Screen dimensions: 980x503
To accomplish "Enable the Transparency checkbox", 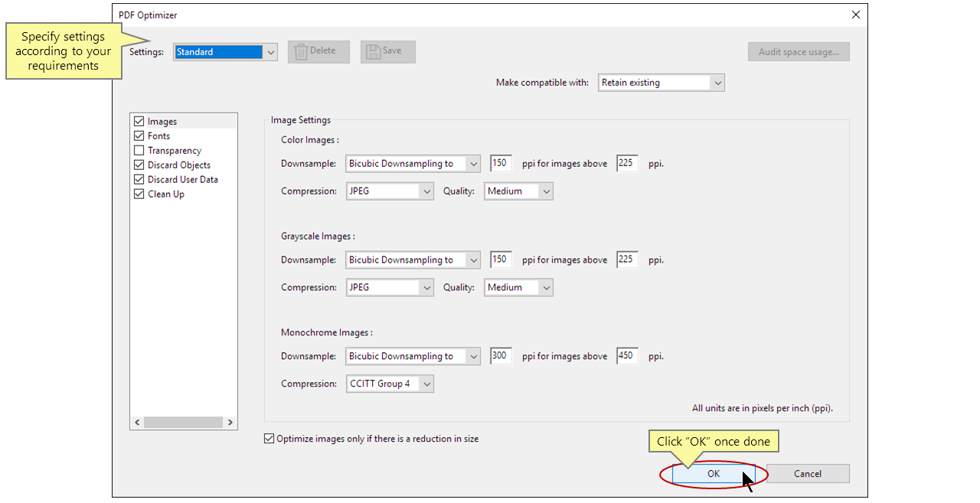I will pos(139,150).
